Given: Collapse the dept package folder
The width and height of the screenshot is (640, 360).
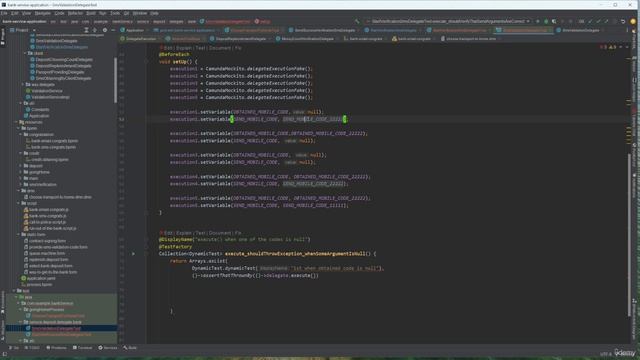Looking at the screenshot, I should click(25, 53).
